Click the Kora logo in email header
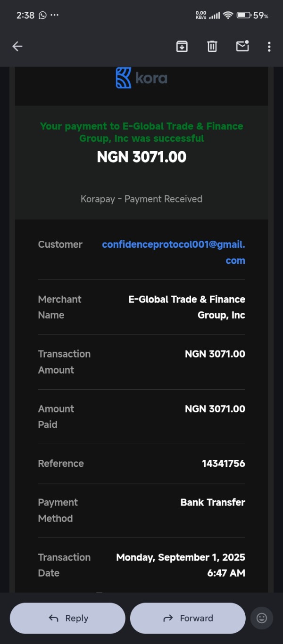The image size is (283, 644). pos(141,78)
